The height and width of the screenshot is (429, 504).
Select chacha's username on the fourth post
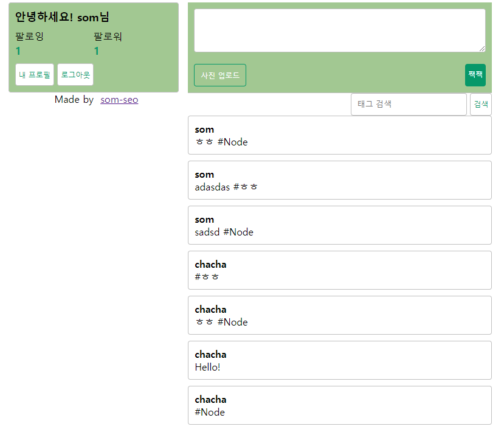tap(210, 264)
